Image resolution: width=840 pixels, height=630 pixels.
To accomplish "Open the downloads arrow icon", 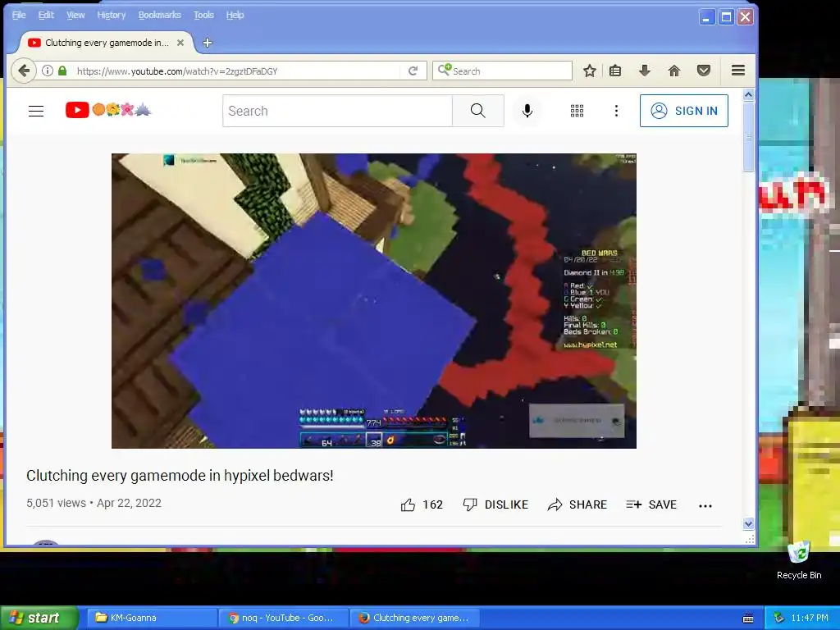I will (645, 71).
